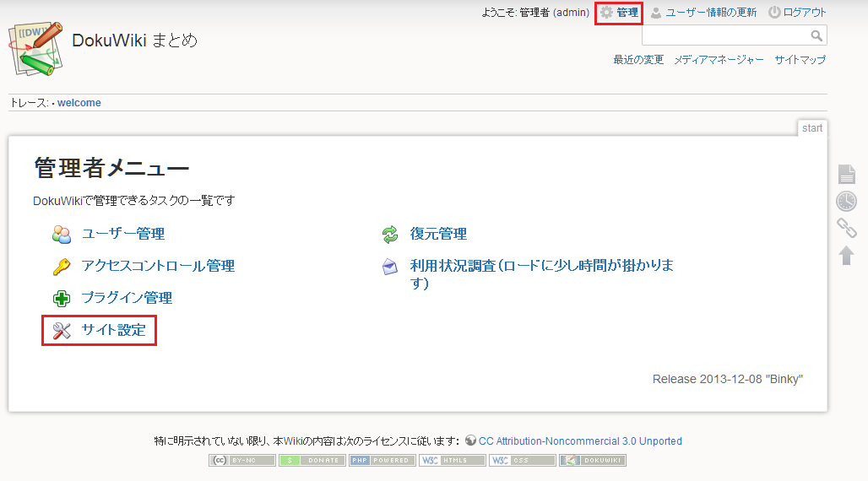Click ログアウト to log out
Screen dimensions: 868x481
click(x=805, y=12)
